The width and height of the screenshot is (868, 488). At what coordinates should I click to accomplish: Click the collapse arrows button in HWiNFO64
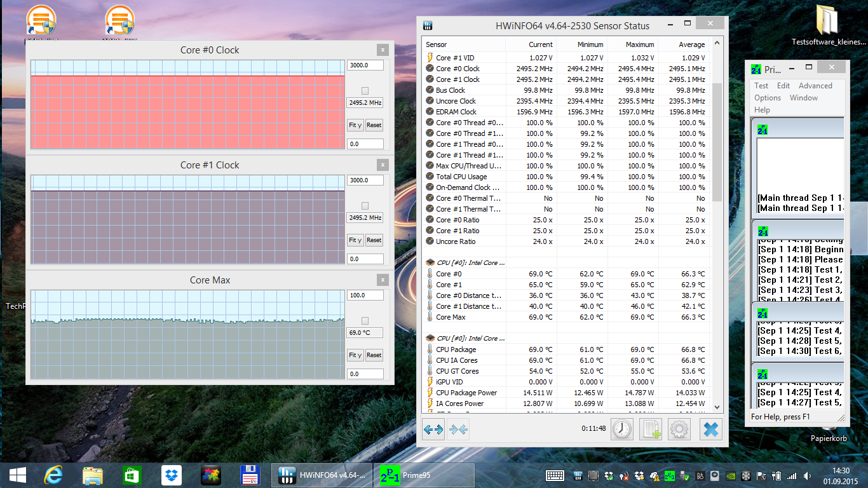[458, 430]
